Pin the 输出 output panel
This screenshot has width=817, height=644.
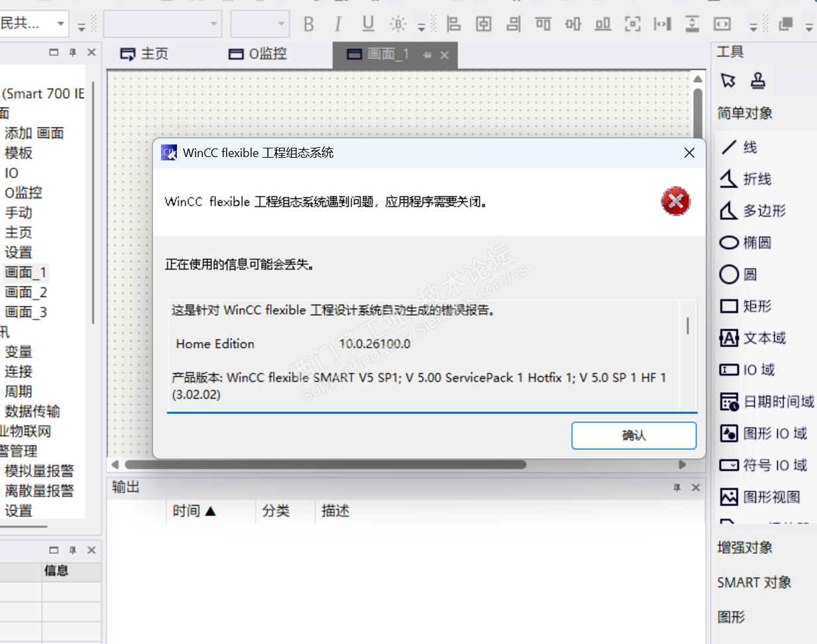tap(677, 488)
